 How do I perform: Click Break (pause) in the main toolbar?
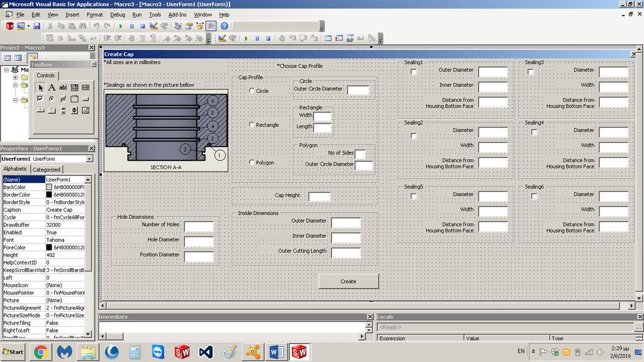click(131, 26)
